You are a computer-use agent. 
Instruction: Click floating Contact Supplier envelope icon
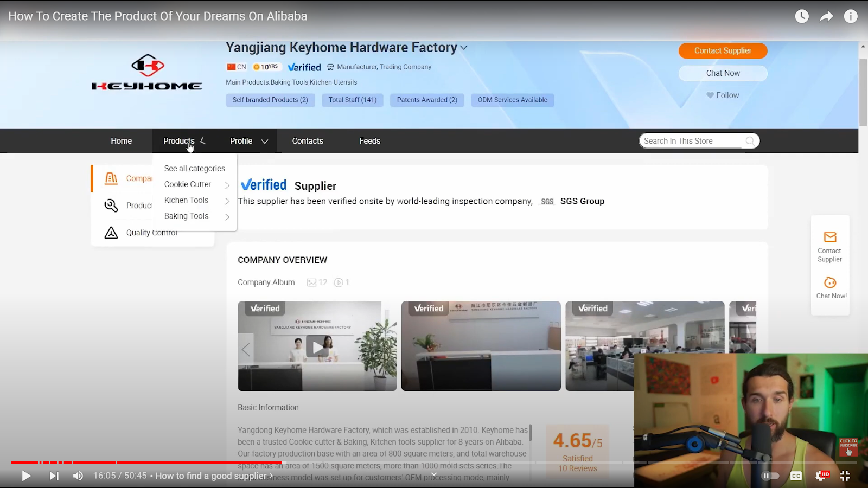point(830,237)
